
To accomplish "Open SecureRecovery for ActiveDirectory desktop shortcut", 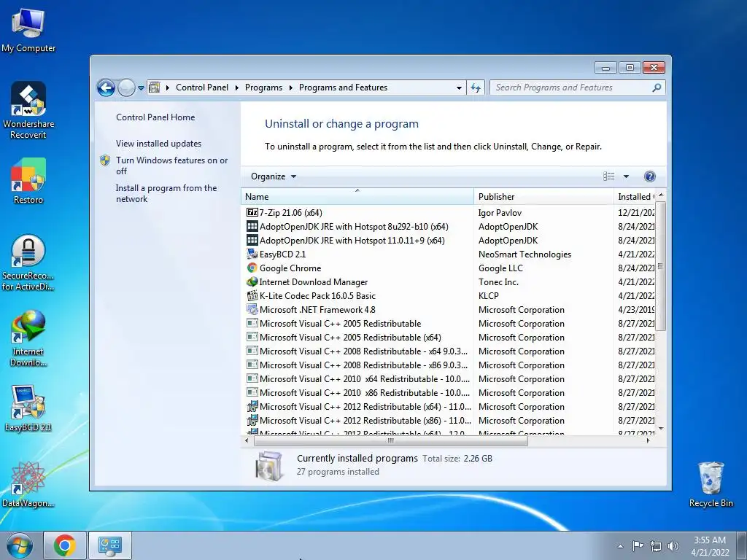I will pyautogui.click(x=28, y=262).
